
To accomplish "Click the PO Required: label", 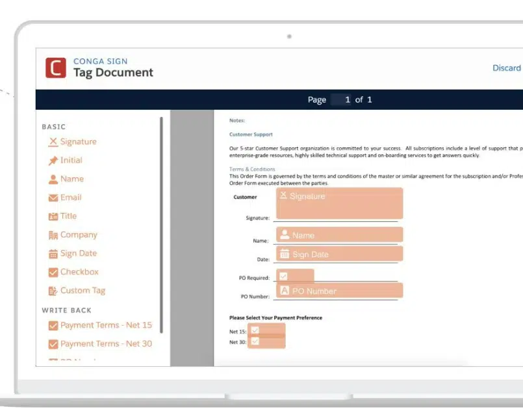I will tap(254, 278).
